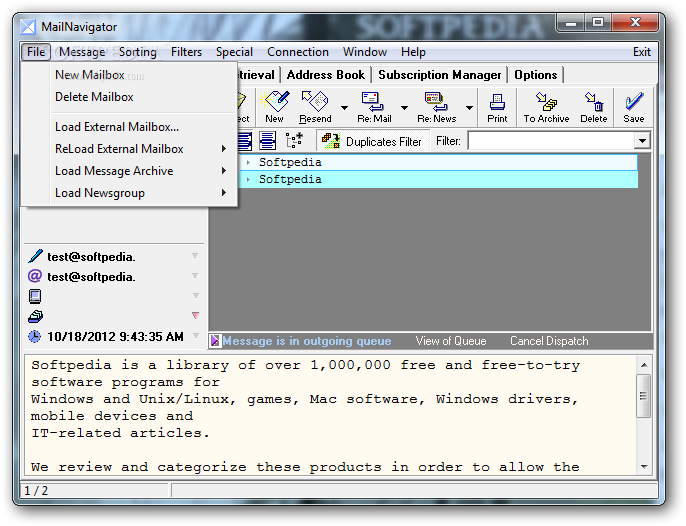Open the Resend dropdown arrow
The image size is (686, 526).
(344, 108)
